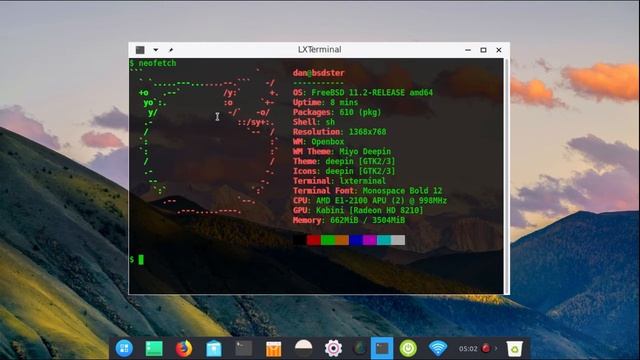Click the orange color block
Viewport: 640px width, 360px height.
342,240
